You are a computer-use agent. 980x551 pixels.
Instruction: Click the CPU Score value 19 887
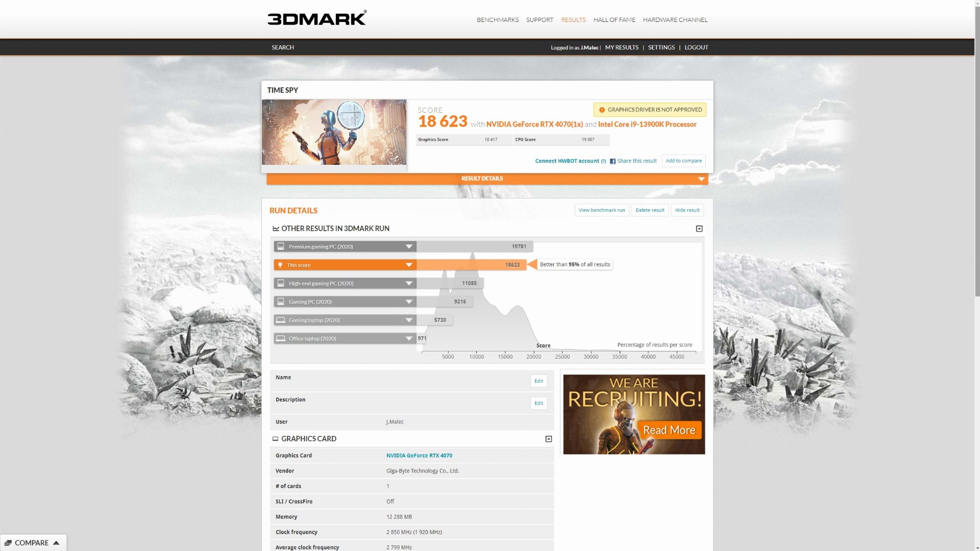click(587, 139)
